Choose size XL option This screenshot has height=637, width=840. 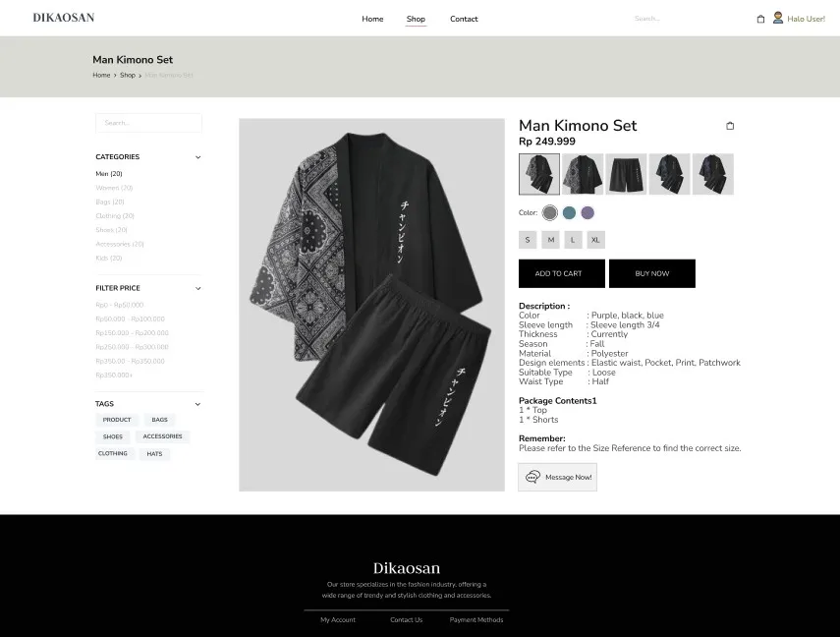click(x=596, y=240)
